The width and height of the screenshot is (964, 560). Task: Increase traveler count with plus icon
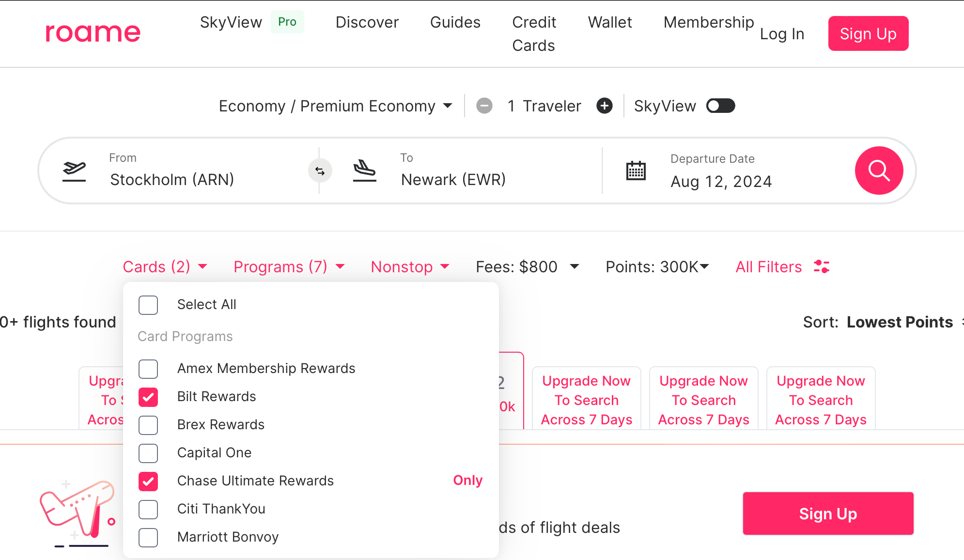pos(604,106)
